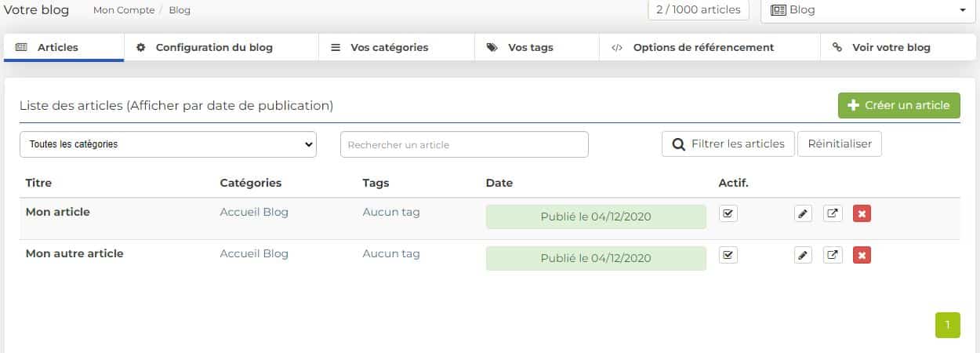Click the Réinitialiser button
Image resolution: width=980 pixels, height=353 pixels.
(x=840, y=144)
